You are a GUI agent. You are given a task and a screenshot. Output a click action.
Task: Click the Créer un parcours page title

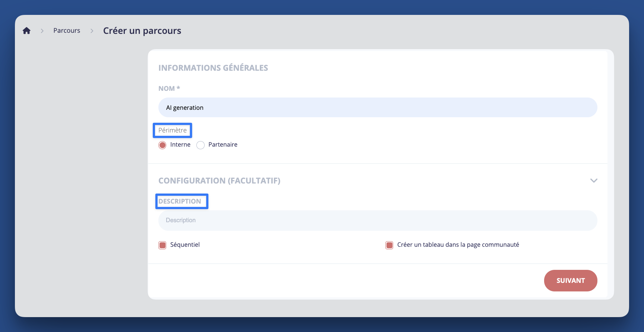142,31
